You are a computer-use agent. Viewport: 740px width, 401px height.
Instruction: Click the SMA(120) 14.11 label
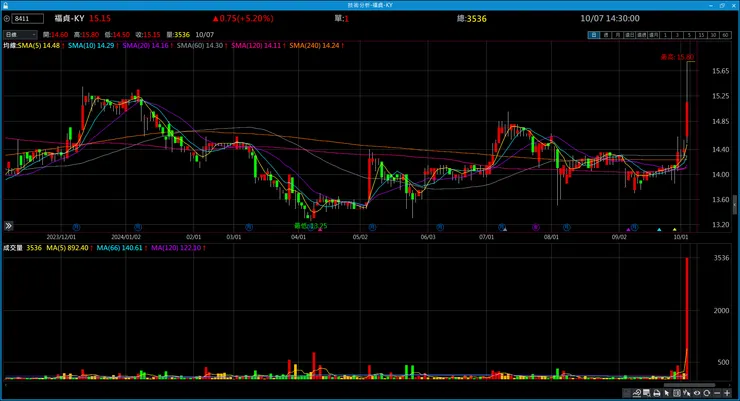pos(256,46)
